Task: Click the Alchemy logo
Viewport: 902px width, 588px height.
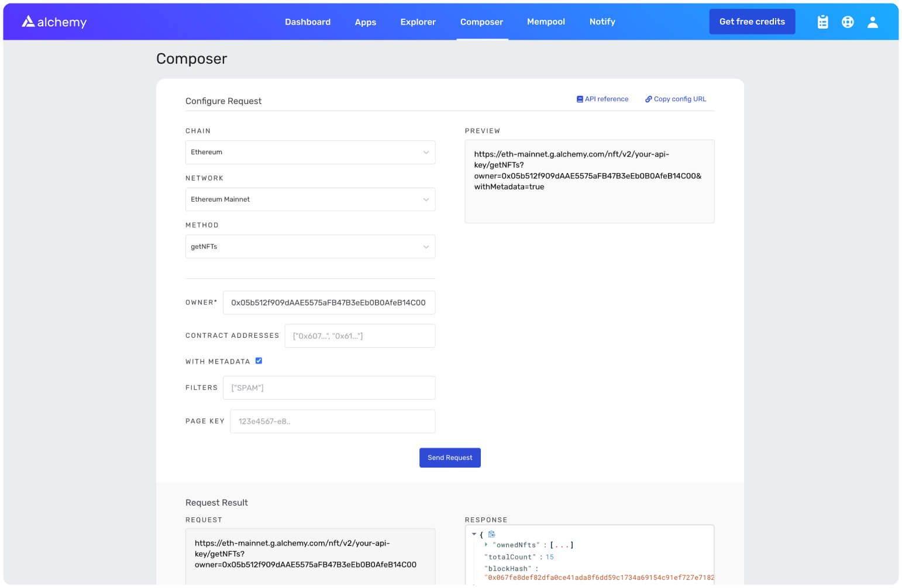Action: 54,22
